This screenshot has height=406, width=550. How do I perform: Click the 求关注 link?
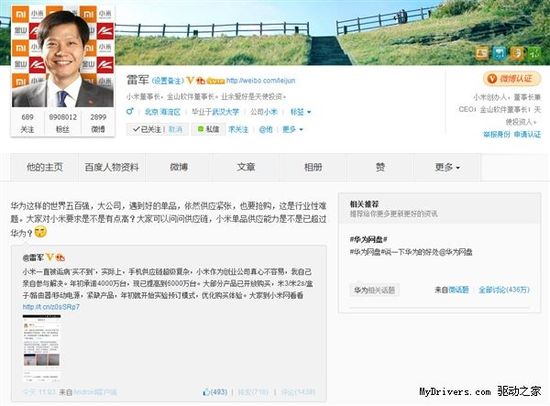(x=238, y=129)
